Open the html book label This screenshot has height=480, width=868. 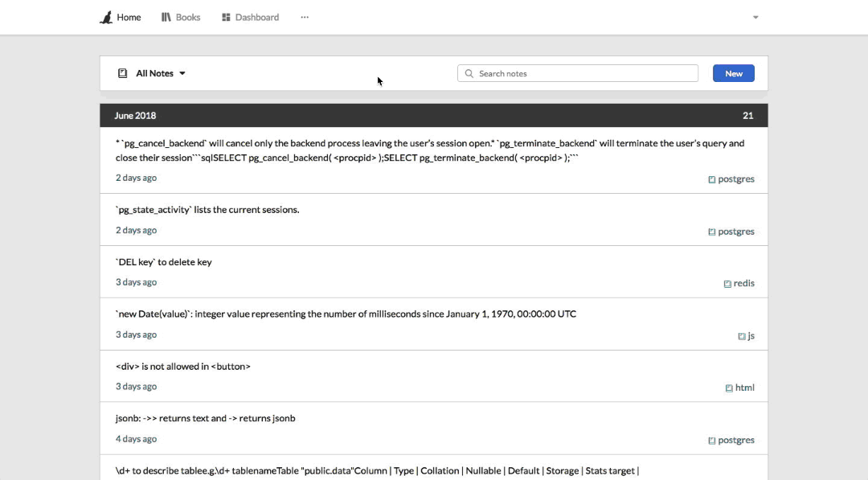(744, 388)
